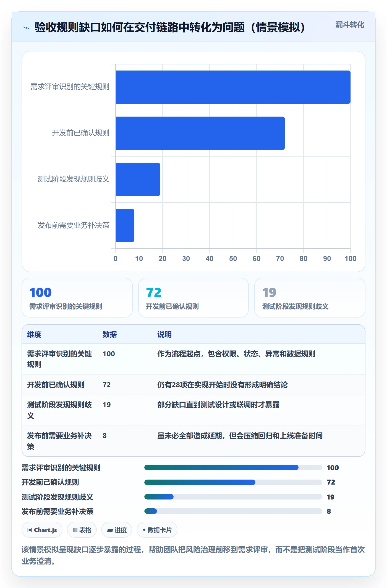Viewport: 387px width, 588px height.
Task: Click the progress bar valued 8
Action: (233, 511)
